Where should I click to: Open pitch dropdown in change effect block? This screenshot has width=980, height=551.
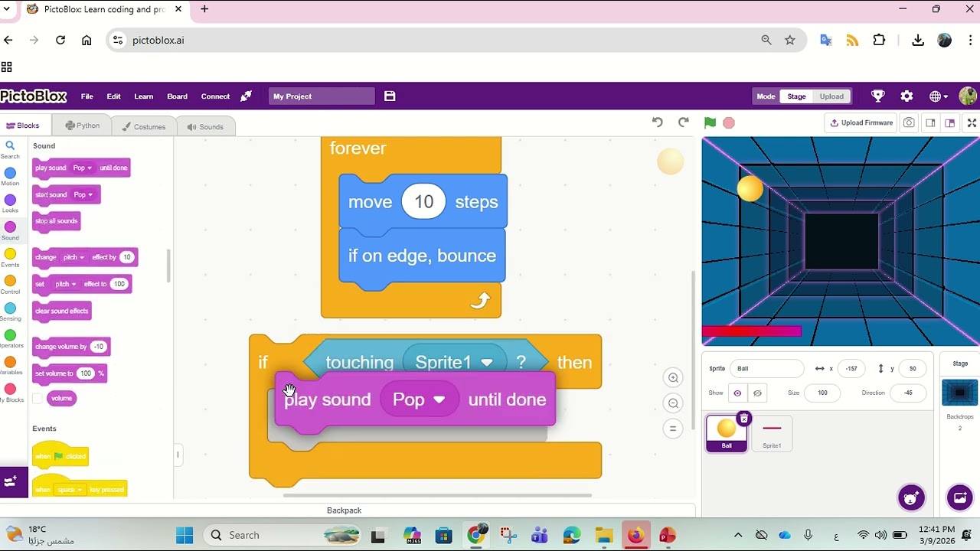pos(73,257)
